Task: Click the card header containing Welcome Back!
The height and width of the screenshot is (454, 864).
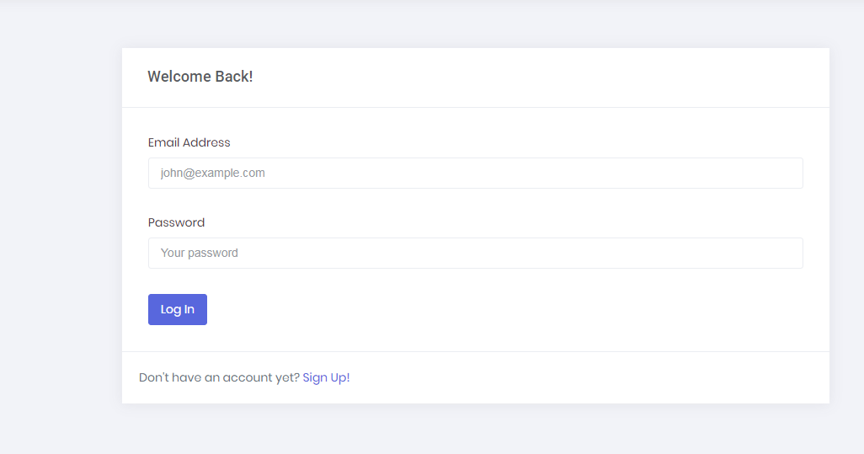Action: pyautogui.click(x=476, y=77)
